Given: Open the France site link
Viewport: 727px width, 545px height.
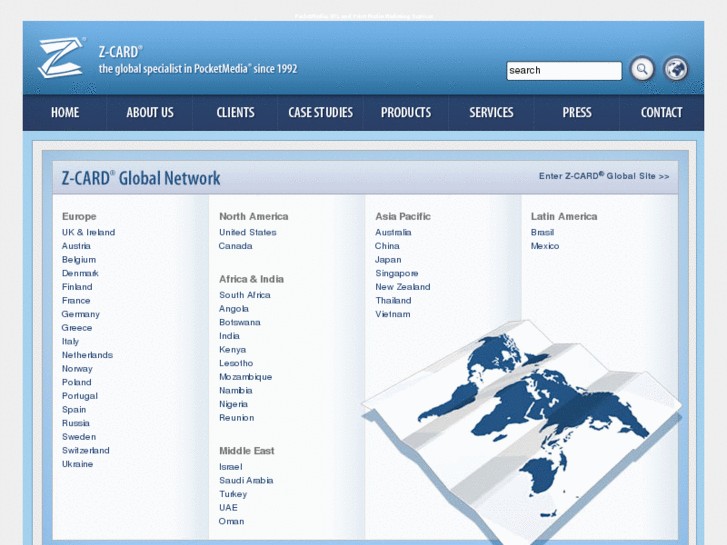Looking at the screenshot, I should [x=76, y=301].
